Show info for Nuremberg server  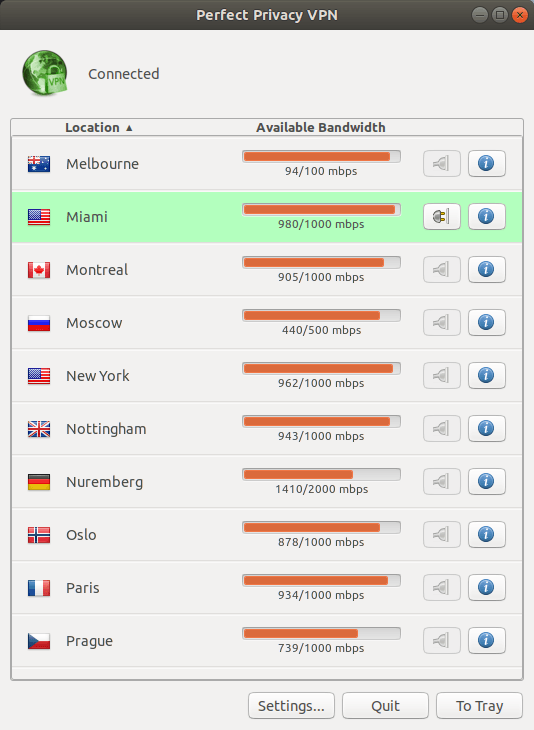[x=487, y=482]
